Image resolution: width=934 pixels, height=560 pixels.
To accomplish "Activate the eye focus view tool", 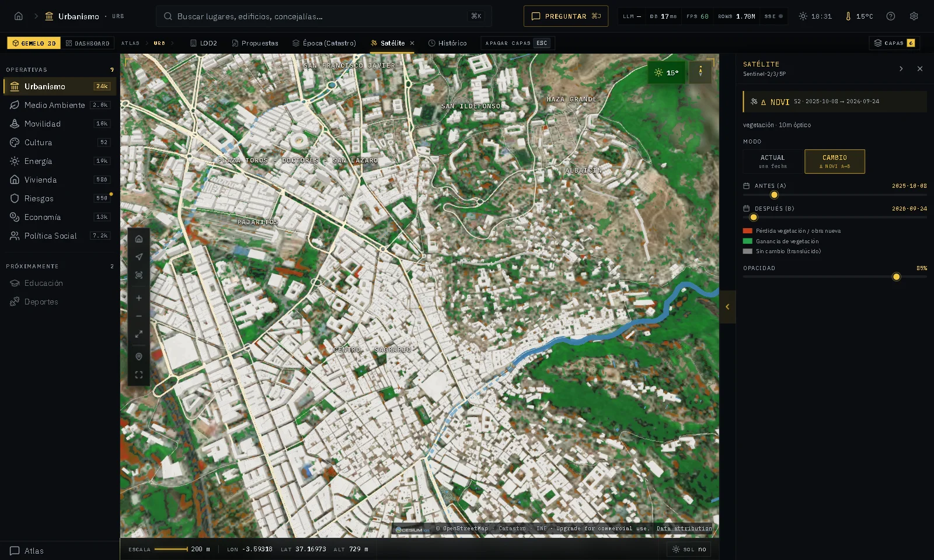I will 139,275.
